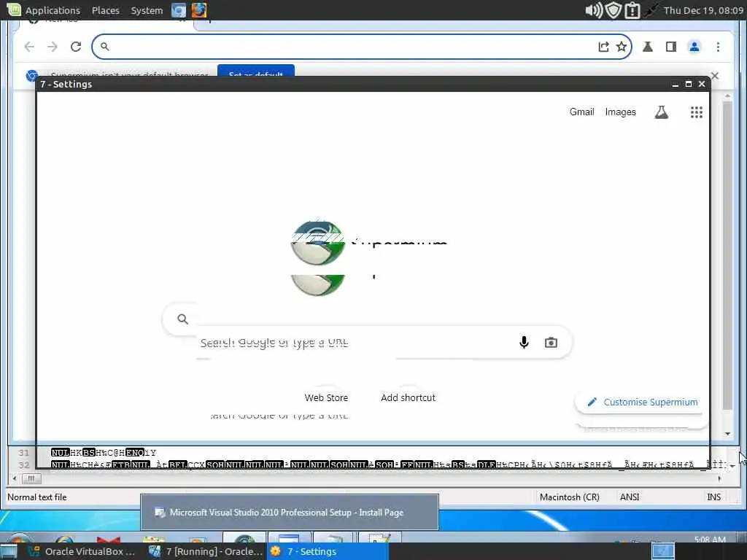The image size is (747, 560).
Task: Click the horizontal scrollbar thumb in the text editor
Action: tap(31, 478)
